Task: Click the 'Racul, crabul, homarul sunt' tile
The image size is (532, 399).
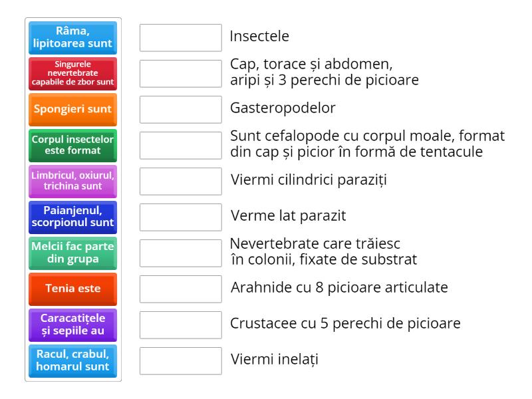Action: point(73,361)
